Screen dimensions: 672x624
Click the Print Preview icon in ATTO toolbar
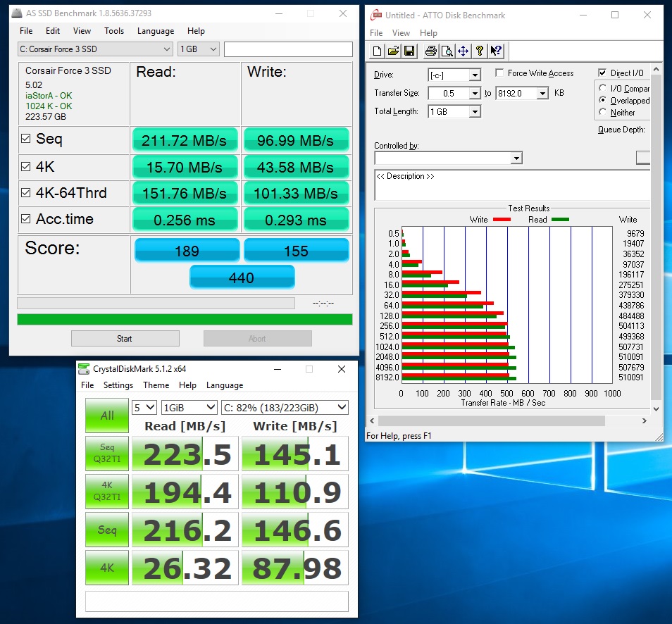click(447, 51)
